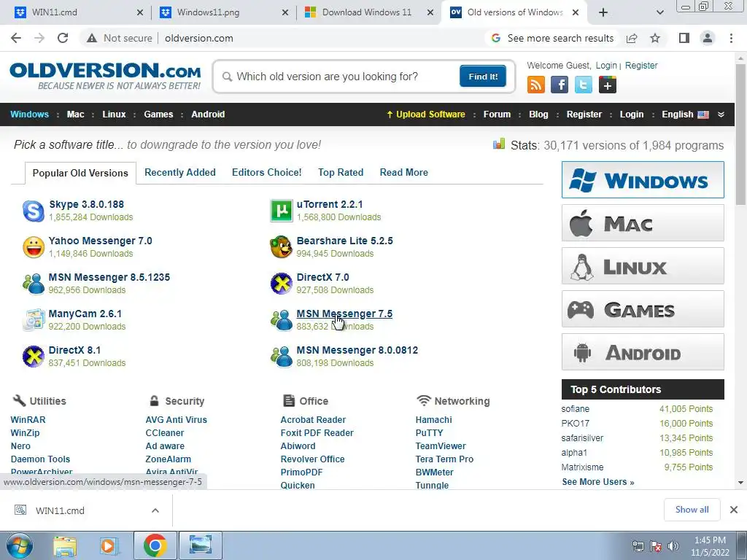This screenshot has width=747, height=560.
Task: Click the DirectX 8.1 icon
Action: click(34, 357)
